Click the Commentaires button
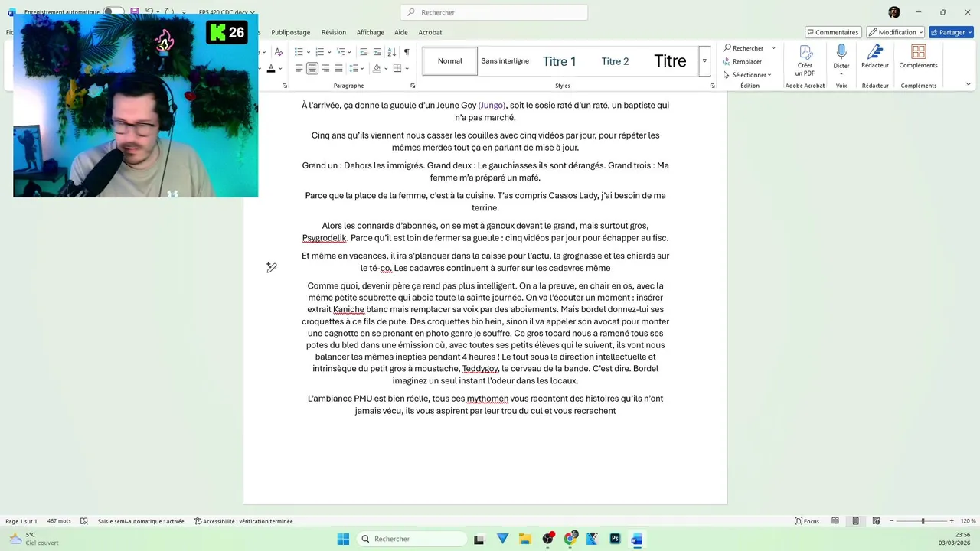This screenshot has width=980, height=551. [832, 32]
